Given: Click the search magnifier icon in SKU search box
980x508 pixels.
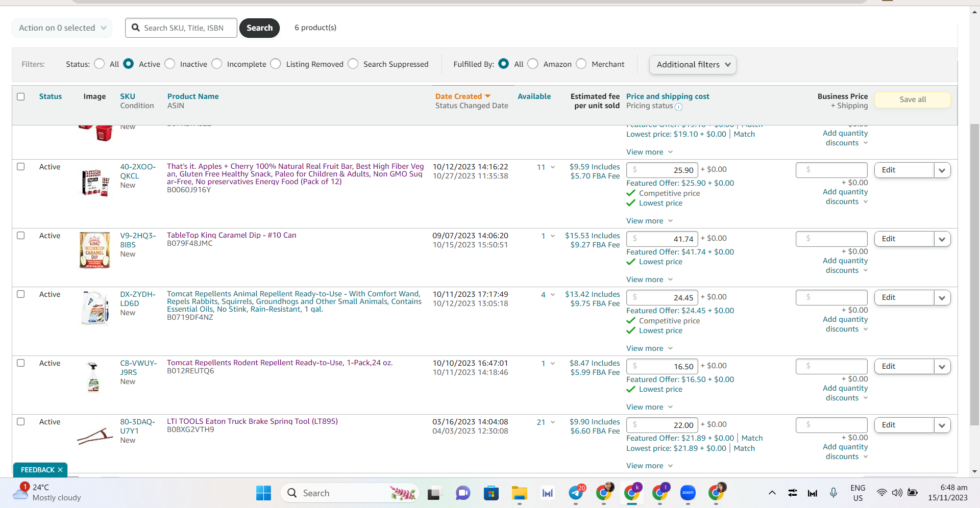Looking at the screenshot, I should (136, 28).
